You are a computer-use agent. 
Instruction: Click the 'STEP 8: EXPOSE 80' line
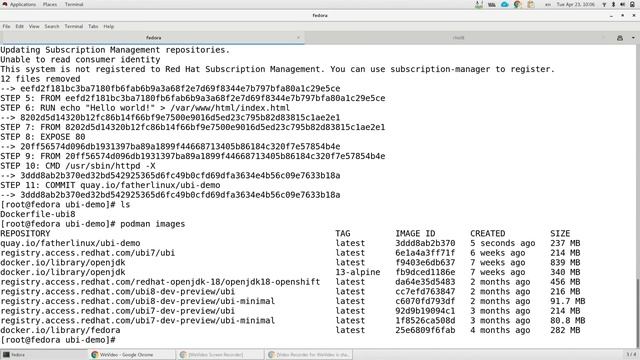[x=42, y=137]
